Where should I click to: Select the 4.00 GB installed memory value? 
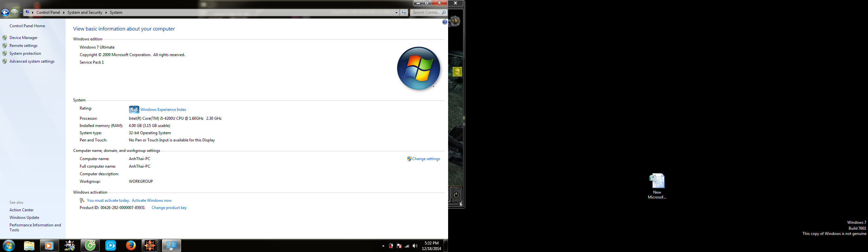[x=149, y=126]
